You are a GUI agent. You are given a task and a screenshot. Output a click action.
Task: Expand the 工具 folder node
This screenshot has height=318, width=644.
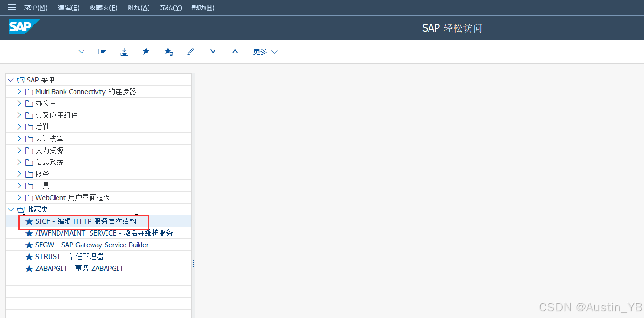point(19,186)
